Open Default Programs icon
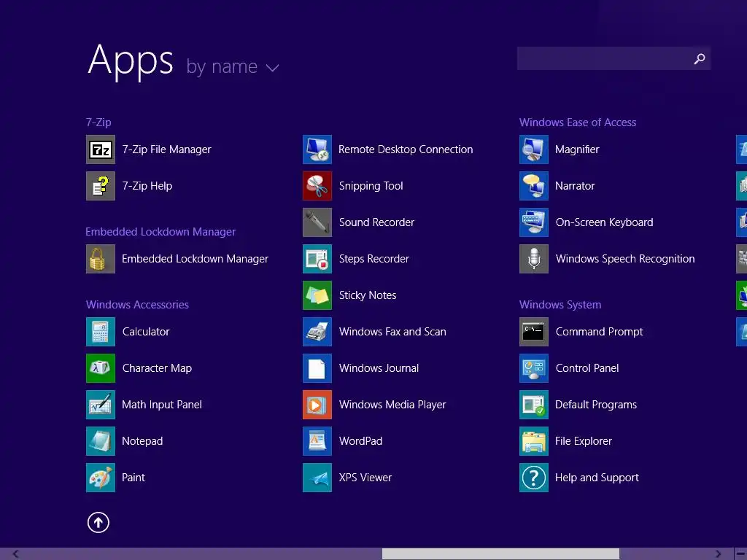Screen dimensions: 747x560 click(x=534, y=404)
